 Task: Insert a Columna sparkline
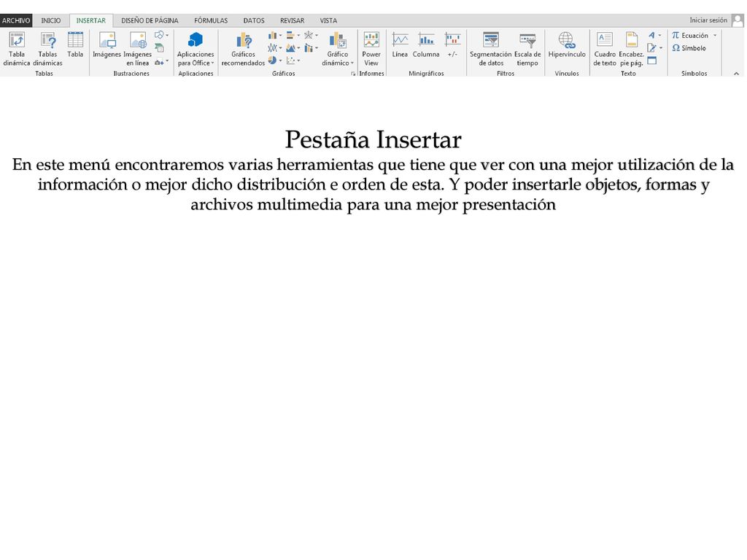pos(426,45)
